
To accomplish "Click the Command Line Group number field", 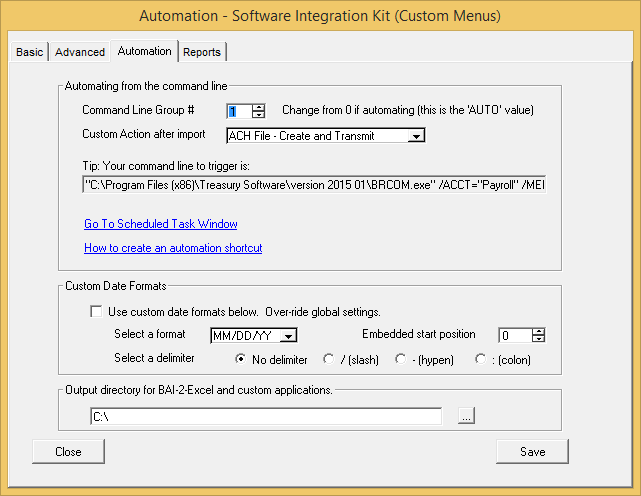I will (239, 111).
